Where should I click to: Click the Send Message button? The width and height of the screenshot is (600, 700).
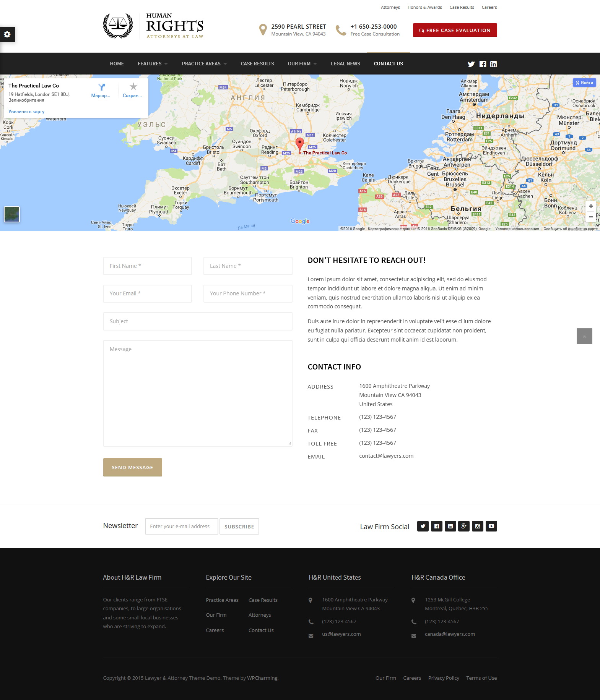[133, 467]
